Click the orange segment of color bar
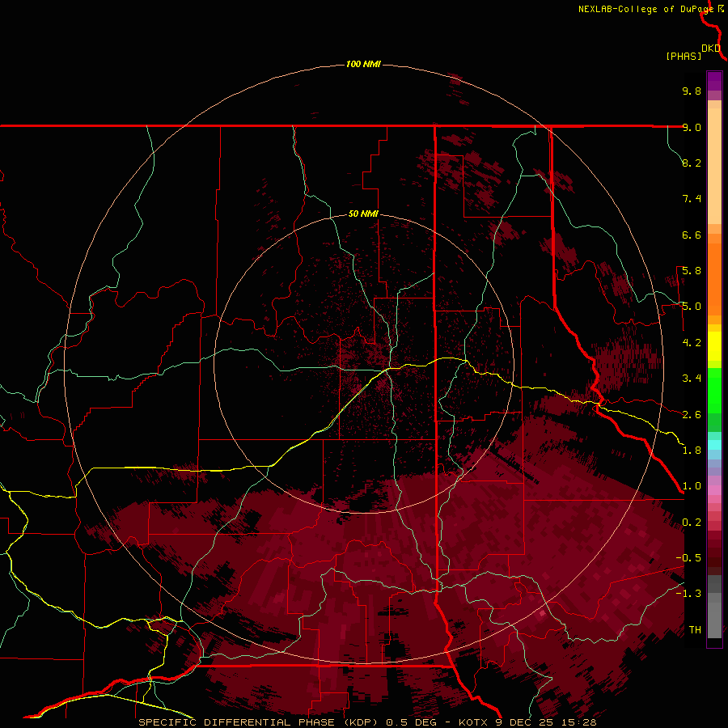This screenshot has height=728, width=728. click(x=714, y=279)
